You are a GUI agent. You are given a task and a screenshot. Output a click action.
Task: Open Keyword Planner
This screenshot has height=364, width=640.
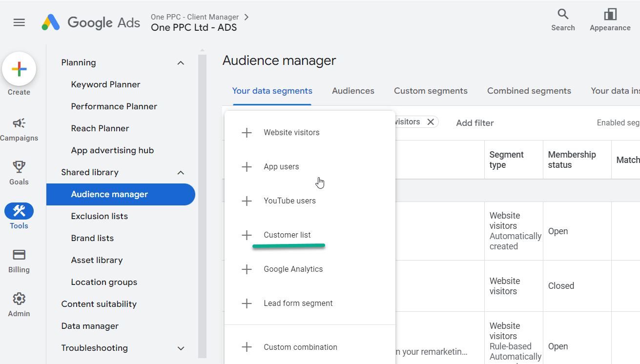(x=105, y=84)
